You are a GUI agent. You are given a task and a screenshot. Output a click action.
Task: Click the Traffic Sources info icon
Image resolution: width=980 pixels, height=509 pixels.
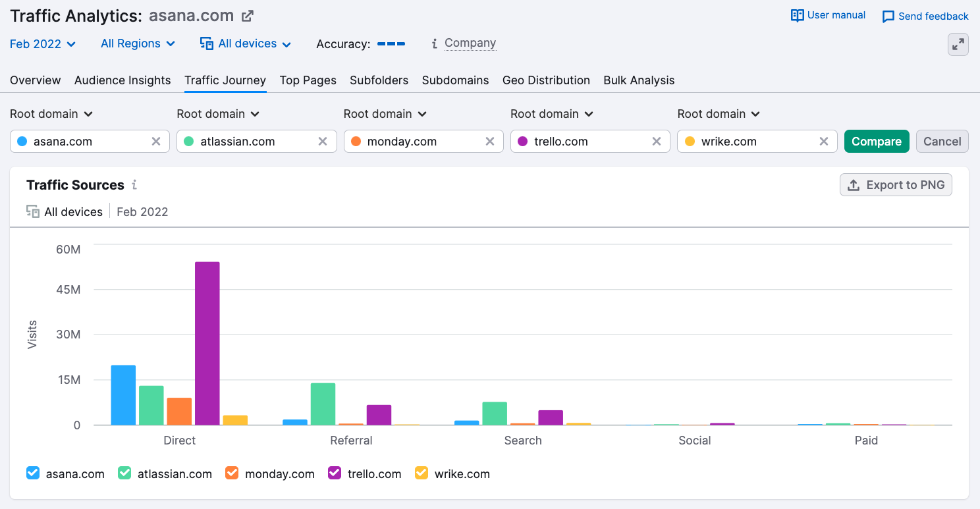coord(134,185)
